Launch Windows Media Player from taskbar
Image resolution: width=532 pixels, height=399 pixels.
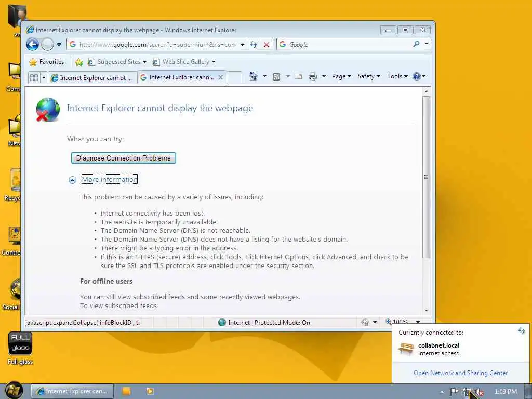point(150,391)
